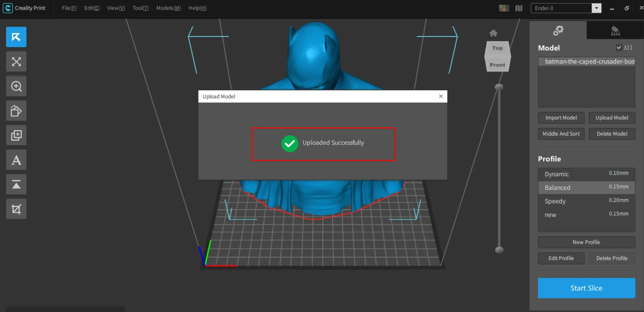Screen dimensions: 644x312
Task: Open the Text letter tool icon
Action: click(16, 160)
